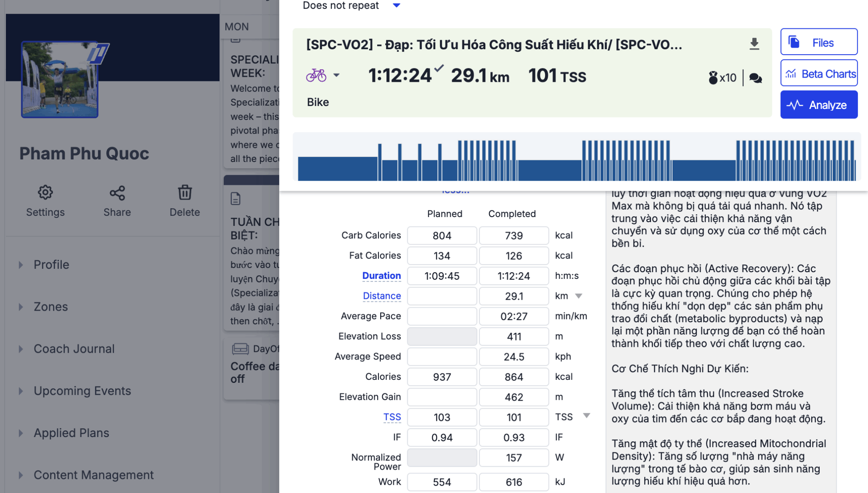Open the TSS unit dropdown arrow
The height and width of the screenshot is (493, 868).
tap(587, 416)
